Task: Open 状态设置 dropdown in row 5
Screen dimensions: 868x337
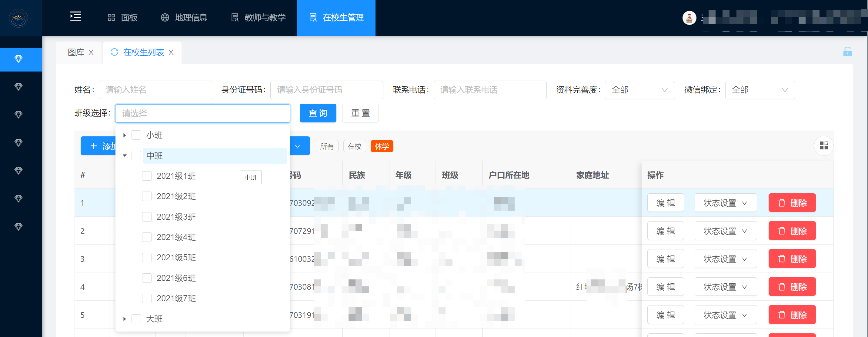Action: click(x=726, y=315)
